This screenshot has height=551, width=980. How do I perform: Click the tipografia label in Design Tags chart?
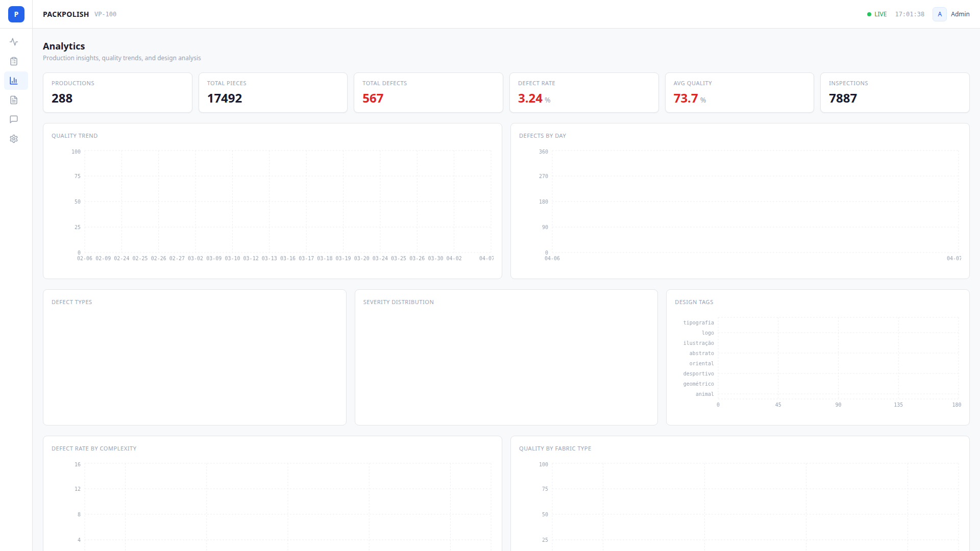(x=699, y=322)
